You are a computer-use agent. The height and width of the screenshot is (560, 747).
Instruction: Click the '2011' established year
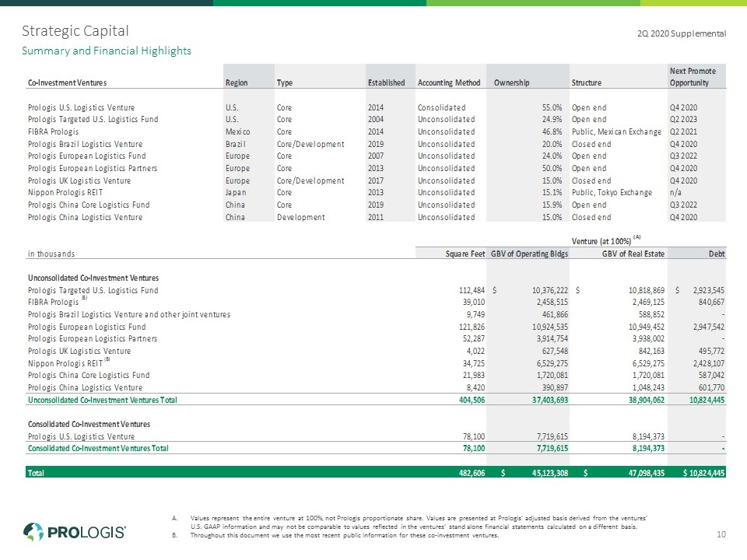coord(375,217)
